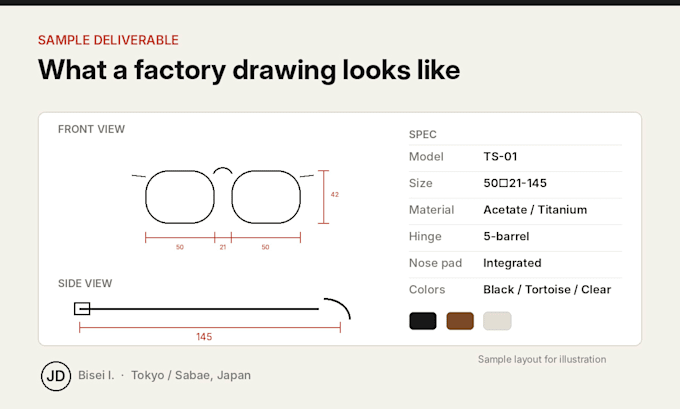Click the 'Nose pad' row label
The image size is (680, 409).
click(435, 263)
